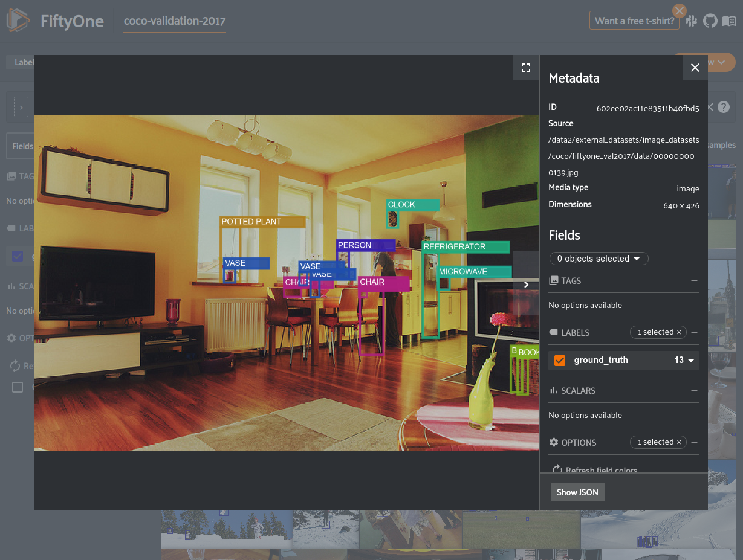Clear the Options '1 selected' filter

tap(678, 442)
